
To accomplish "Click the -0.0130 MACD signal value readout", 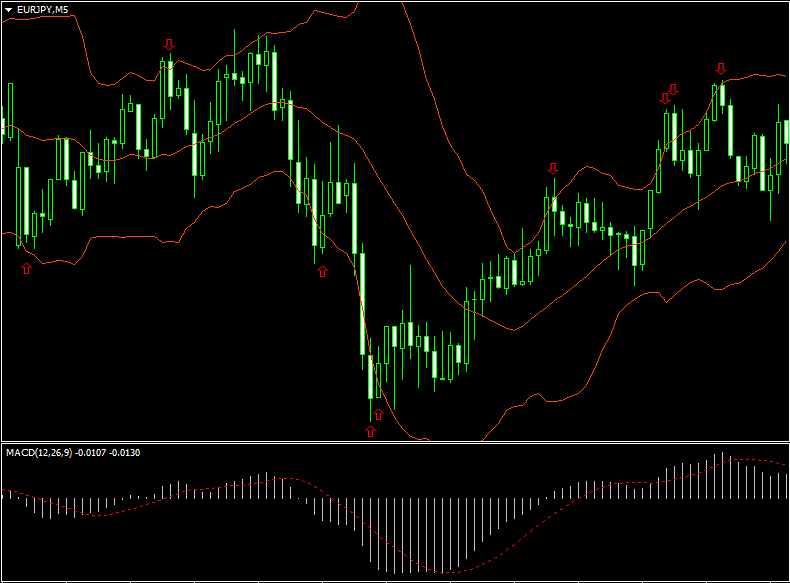I will (x=124, y=453).
